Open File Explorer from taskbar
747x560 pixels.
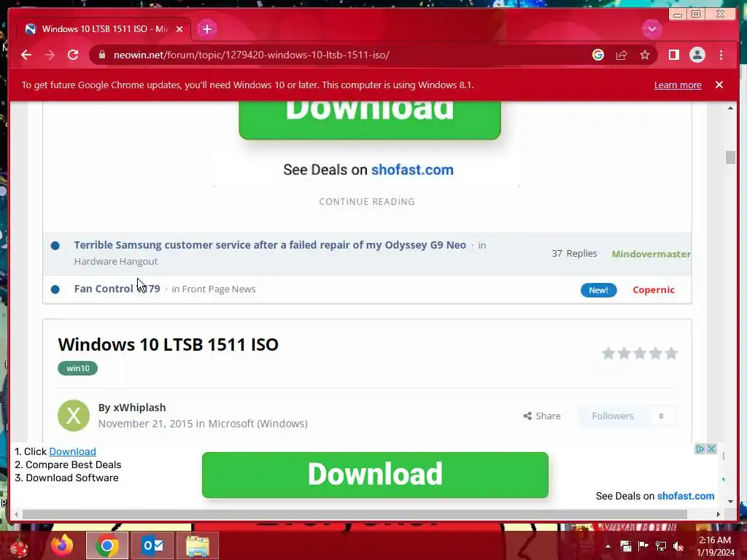[x=198, y=545]
